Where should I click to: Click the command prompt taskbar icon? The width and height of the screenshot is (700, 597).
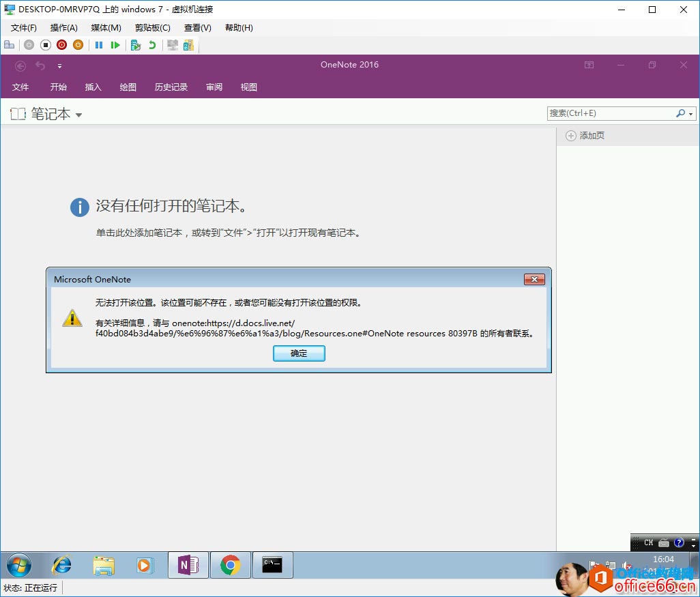point(272,566)
